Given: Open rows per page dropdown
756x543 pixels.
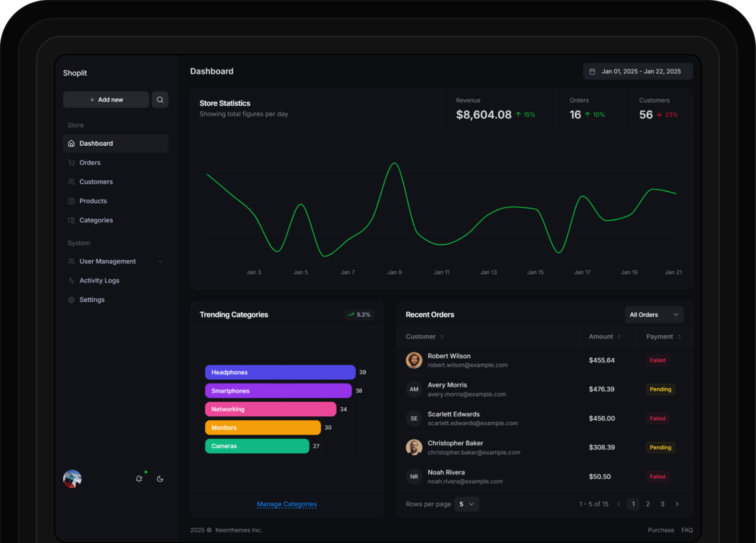Looking at the screenshot, I should [x=466, y=504].
